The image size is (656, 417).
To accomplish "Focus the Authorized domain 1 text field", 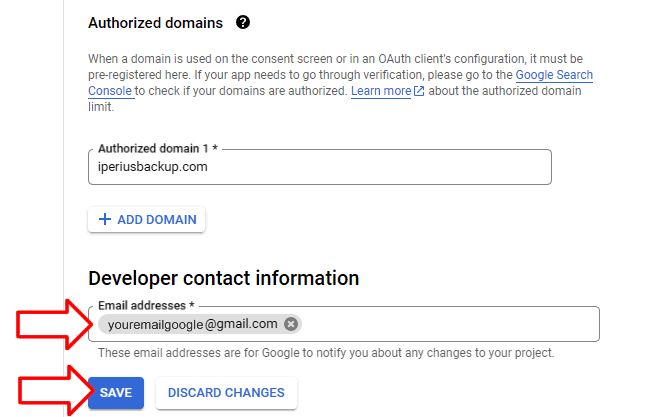I will pos(320,167).
